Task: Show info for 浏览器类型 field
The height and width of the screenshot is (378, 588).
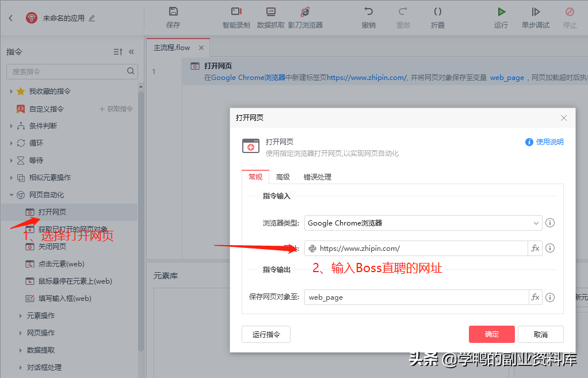Action: 550,223
